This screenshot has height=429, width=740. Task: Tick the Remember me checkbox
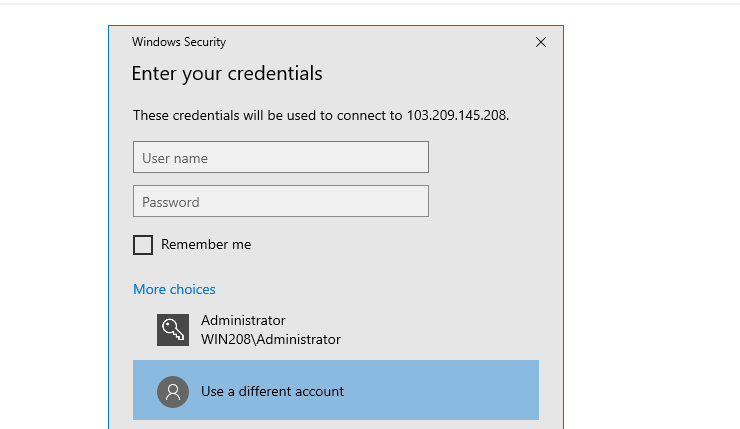click(x=143, y=245)
